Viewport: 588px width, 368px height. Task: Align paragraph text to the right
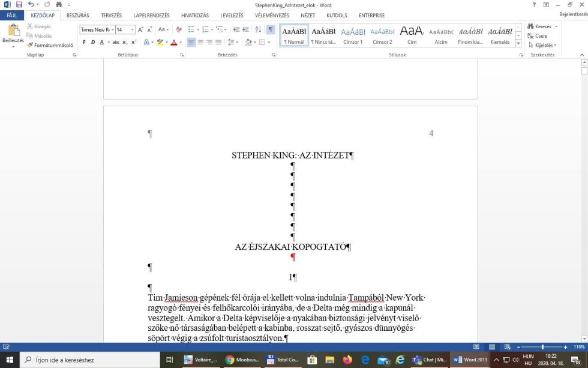[x=209, y=43]
